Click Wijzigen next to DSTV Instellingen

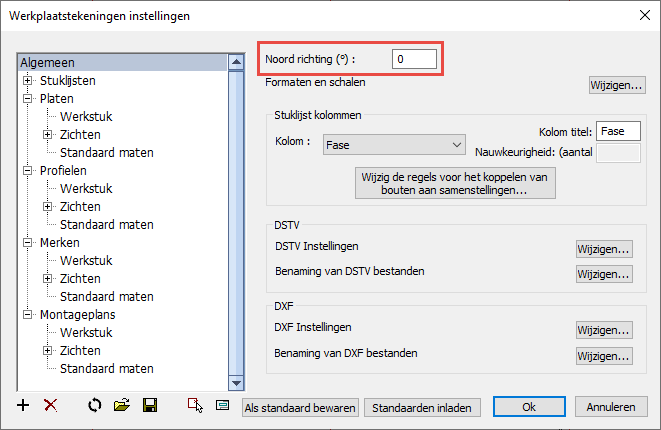click(604, 249)
